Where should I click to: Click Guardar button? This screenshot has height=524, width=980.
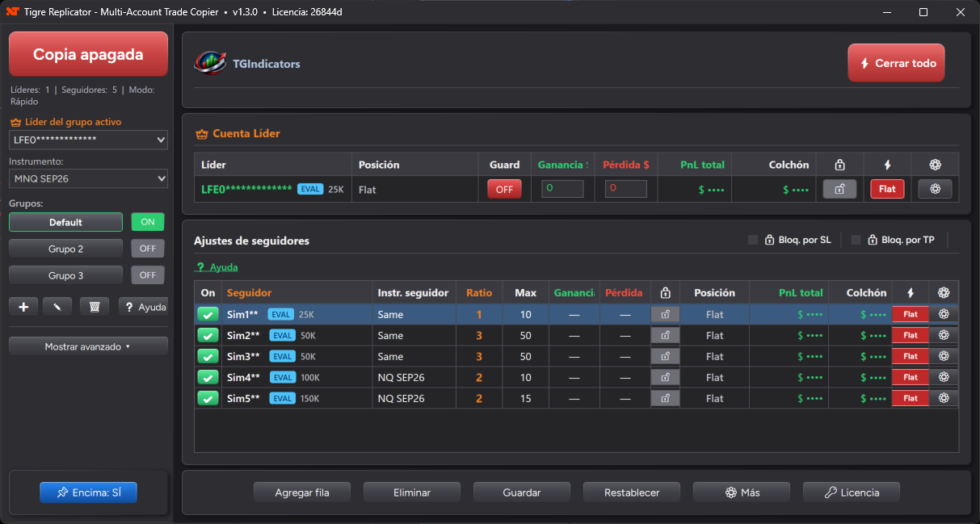coord(522,493)
